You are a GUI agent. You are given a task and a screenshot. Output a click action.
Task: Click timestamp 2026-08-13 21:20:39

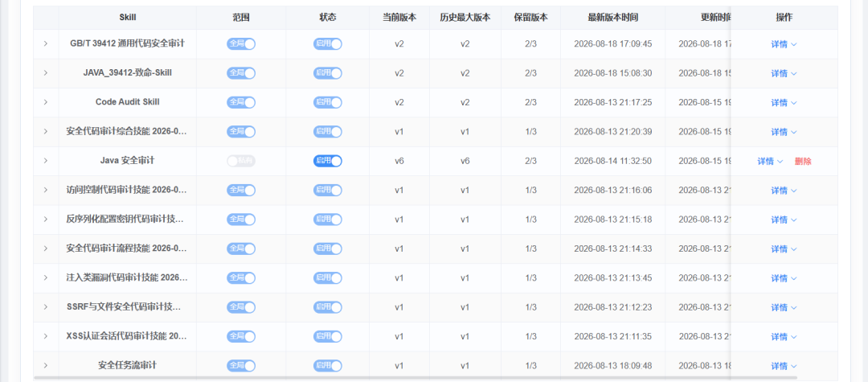[612, 132]
